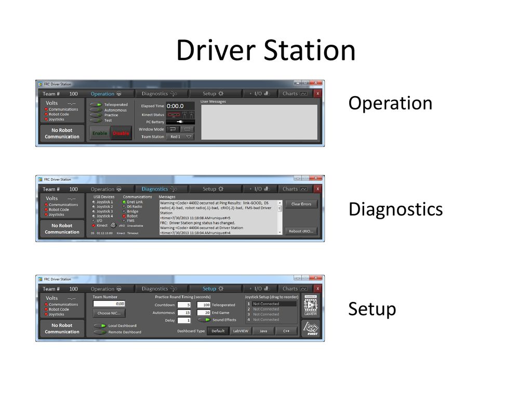The width and height of the screenshot is (532, 399).
Task: Click the Choose NIC... button
Action: pyautogui.click(x=109, y=313)
